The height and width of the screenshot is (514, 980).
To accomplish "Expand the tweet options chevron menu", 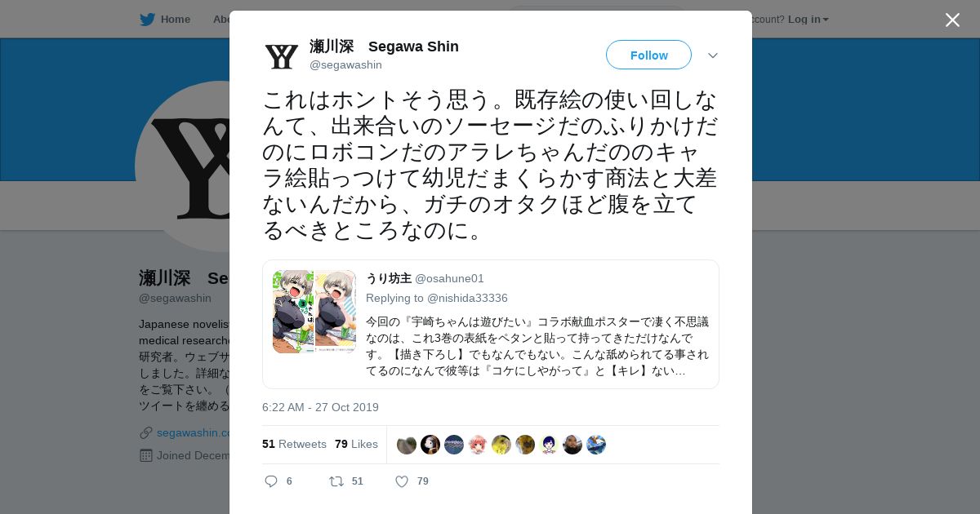I will (712, 55).
